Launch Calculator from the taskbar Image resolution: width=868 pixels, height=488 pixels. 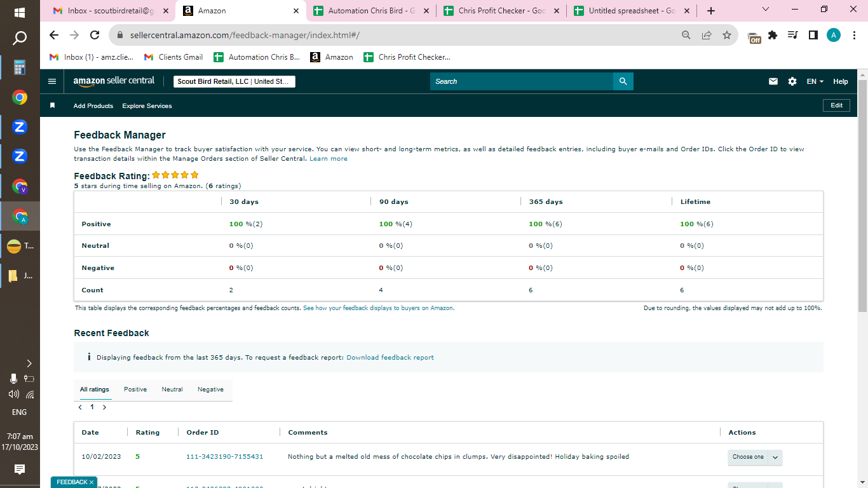(20, 67)
